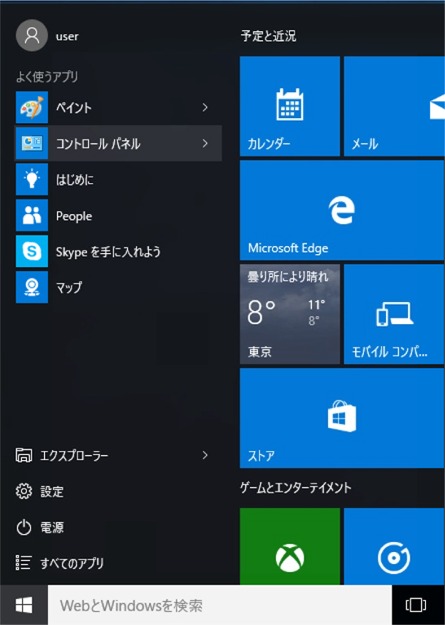Image resolution: width=445 pixels, height=625 pixels.
Task: Open the Groove music tile
Action: pyautogui.click(x=394, y=546)
